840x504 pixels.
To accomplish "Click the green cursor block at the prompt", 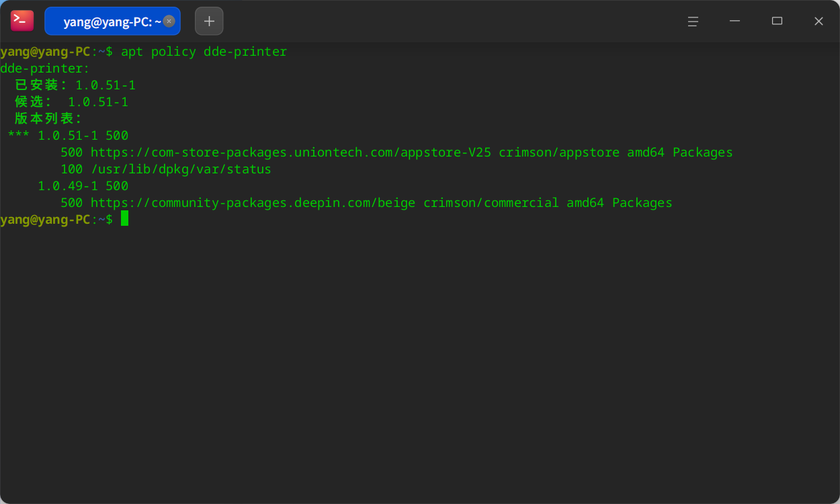I will [124, 219].
